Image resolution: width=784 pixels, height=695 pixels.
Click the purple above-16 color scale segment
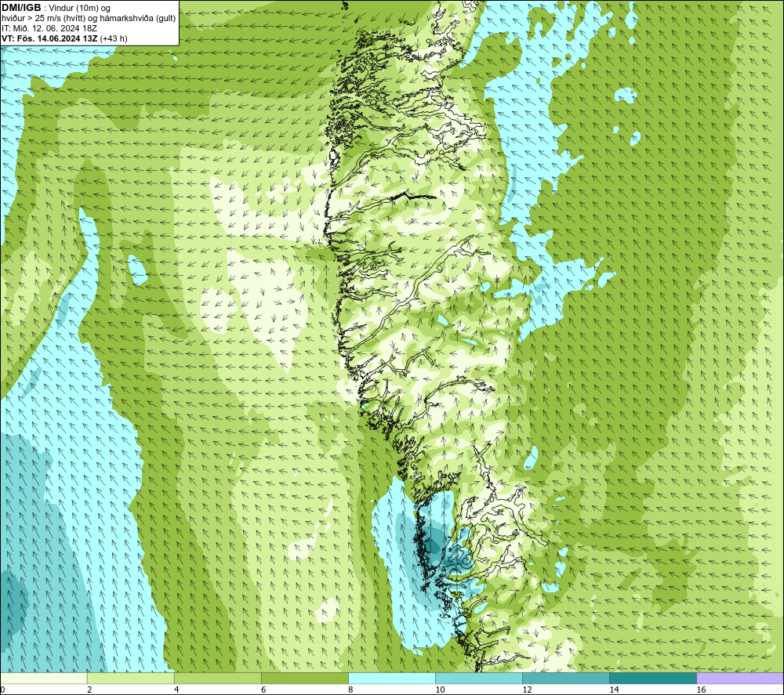pos(740,678)
